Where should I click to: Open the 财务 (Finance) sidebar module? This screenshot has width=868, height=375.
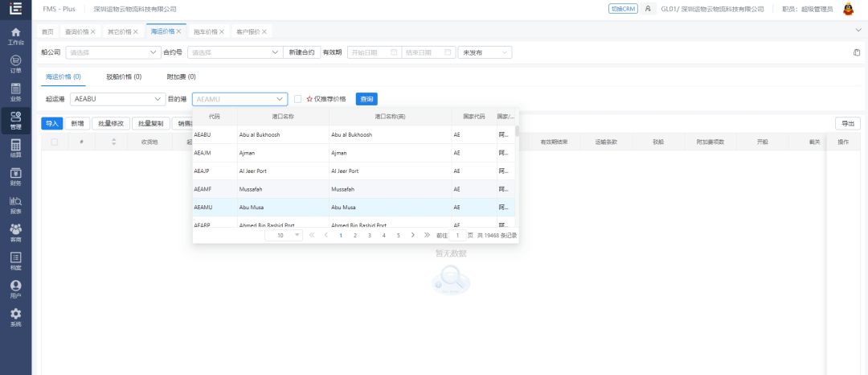15,176
